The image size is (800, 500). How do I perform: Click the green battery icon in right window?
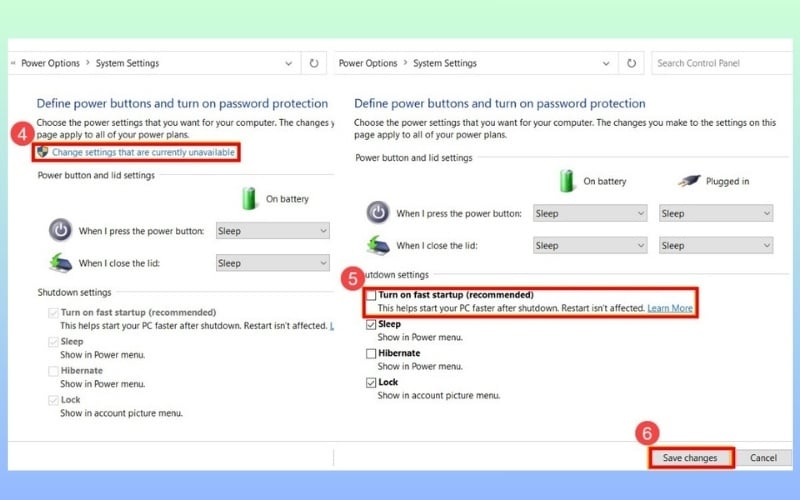(x=568, y=181)
